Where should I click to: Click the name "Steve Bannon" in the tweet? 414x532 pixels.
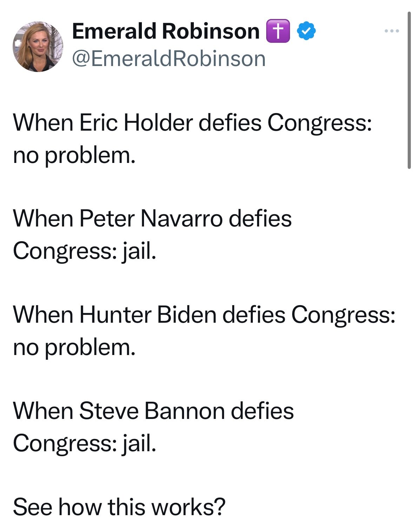[x=152, y=411]
